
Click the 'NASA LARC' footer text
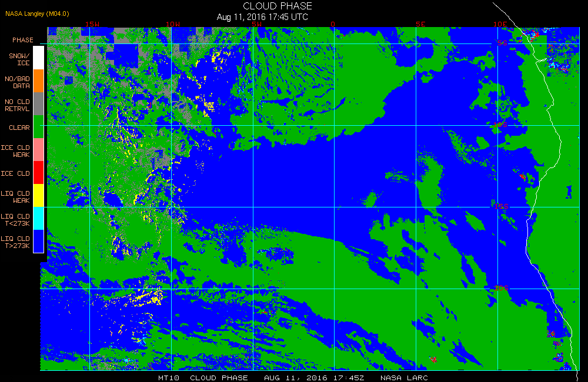405,378
